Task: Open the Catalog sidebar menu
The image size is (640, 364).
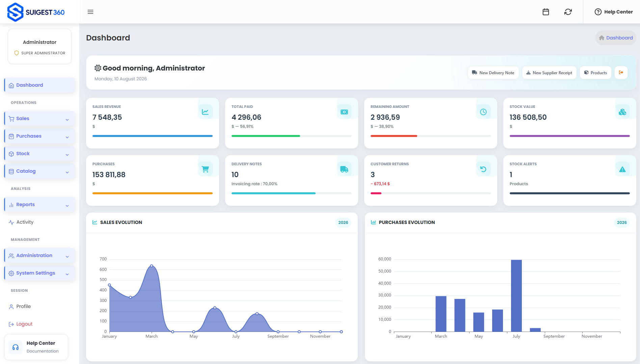Action: pos(40,171)
